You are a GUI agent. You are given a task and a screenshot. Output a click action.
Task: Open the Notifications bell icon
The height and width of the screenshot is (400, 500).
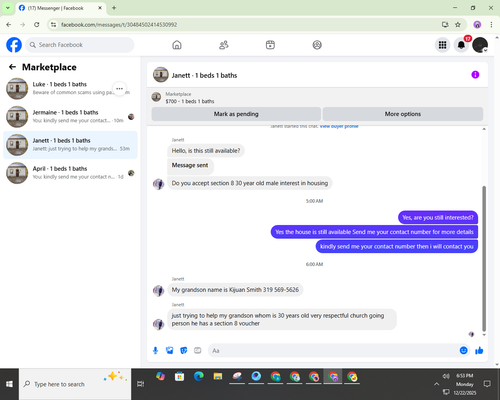point(461,45)
